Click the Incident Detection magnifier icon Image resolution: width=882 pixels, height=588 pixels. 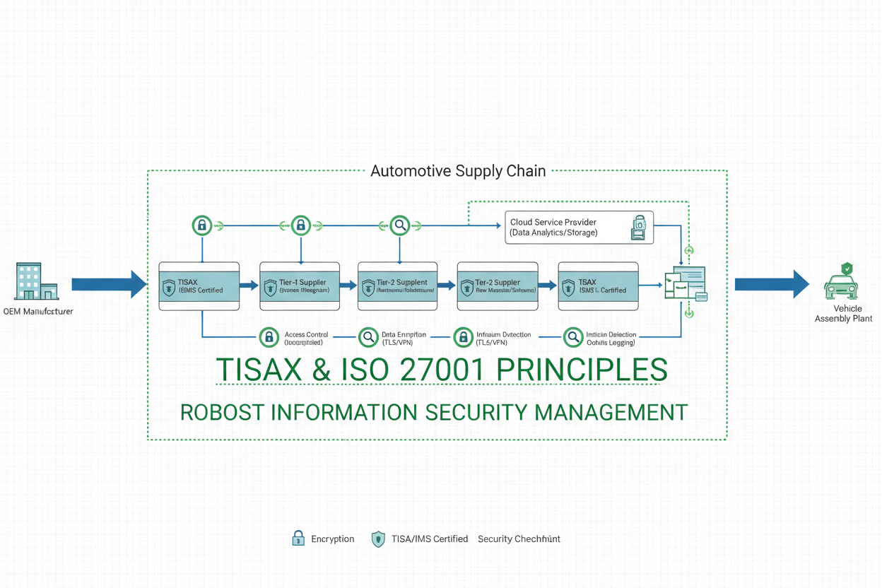click(573, 337)
